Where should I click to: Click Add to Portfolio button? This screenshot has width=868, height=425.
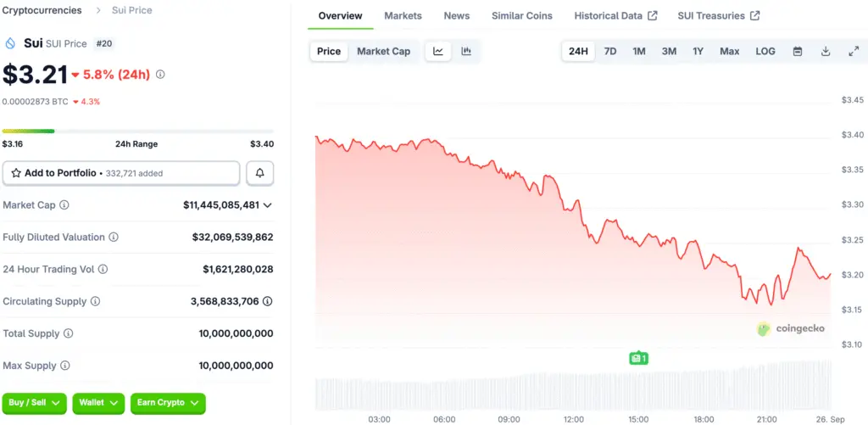point(121,173)
